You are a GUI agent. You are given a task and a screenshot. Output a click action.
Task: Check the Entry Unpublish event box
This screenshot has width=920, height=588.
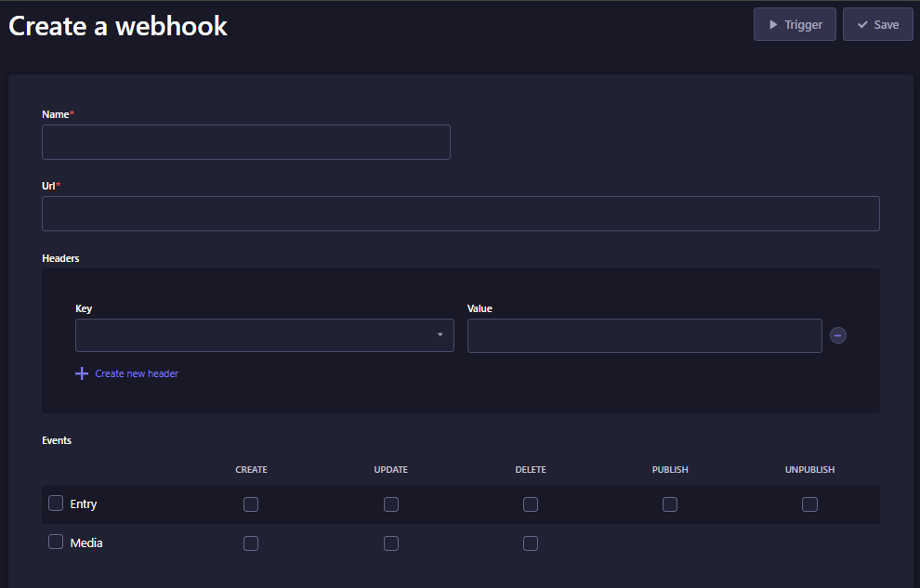point(809,504)
